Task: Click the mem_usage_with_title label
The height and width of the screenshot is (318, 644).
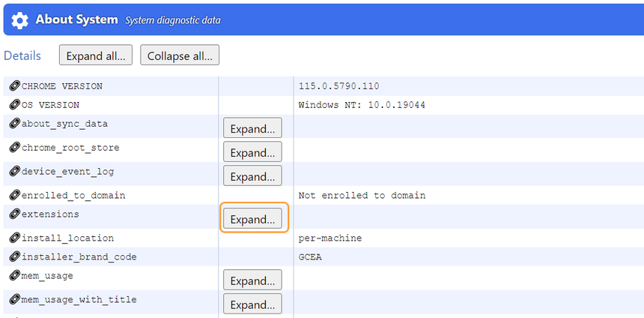Action: 79,299
